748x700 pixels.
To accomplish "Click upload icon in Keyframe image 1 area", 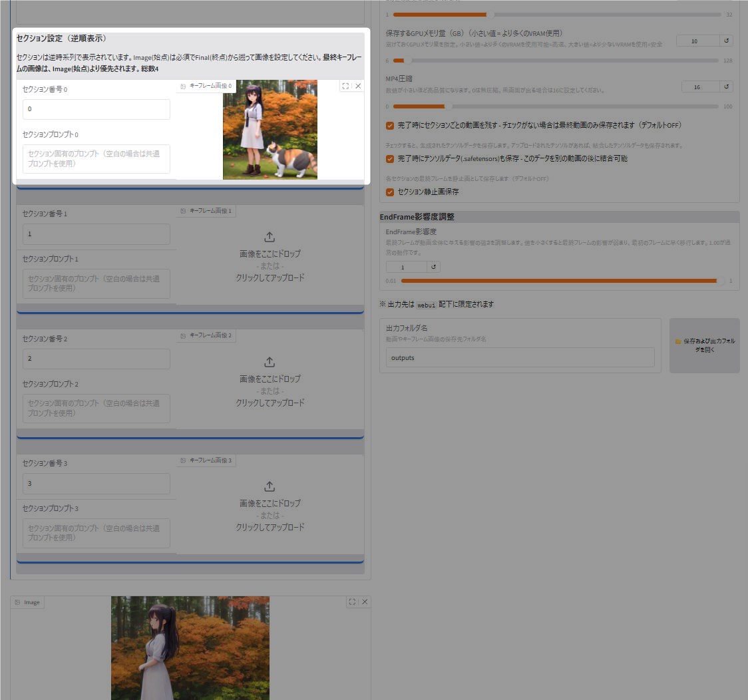I will click(x=270, y=237).
